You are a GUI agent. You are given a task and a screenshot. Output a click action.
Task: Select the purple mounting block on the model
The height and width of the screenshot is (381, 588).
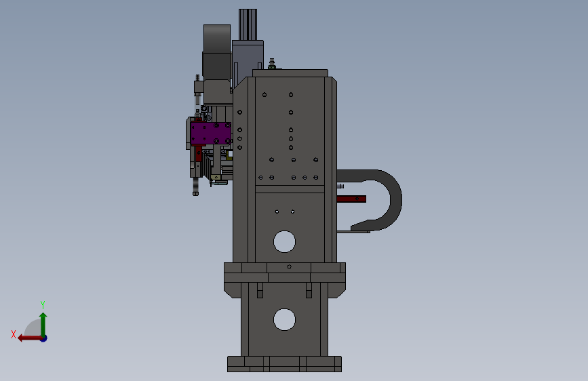211,133
